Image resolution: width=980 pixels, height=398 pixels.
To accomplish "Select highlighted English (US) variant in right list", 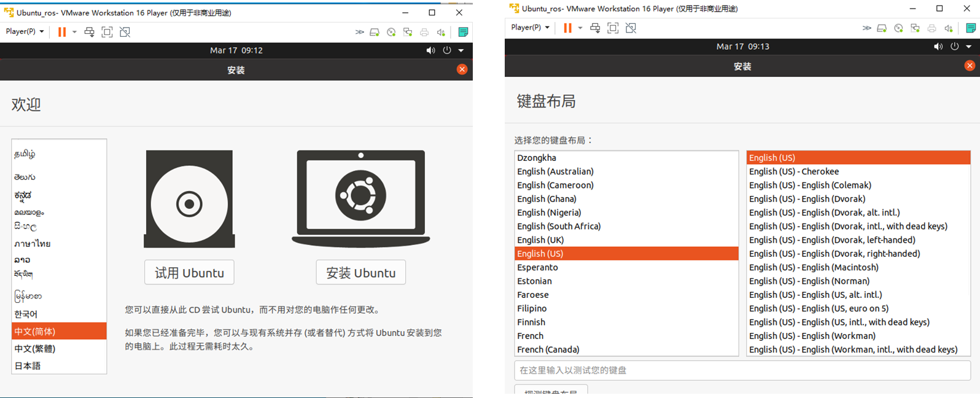I will [858, 158].
